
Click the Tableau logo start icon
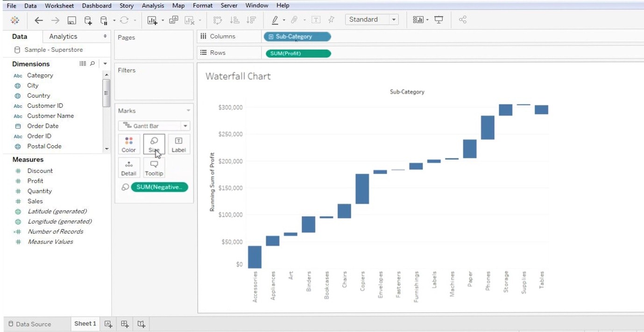point(15,20)
